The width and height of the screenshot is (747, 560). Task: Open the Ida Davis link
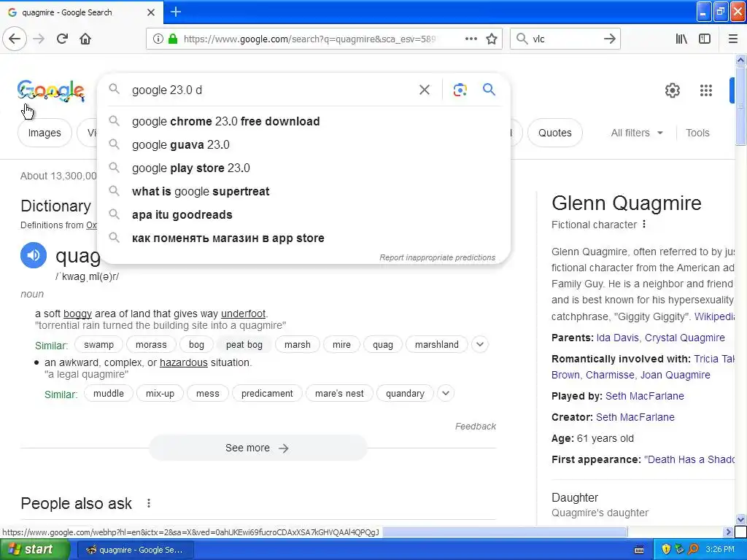617,338
